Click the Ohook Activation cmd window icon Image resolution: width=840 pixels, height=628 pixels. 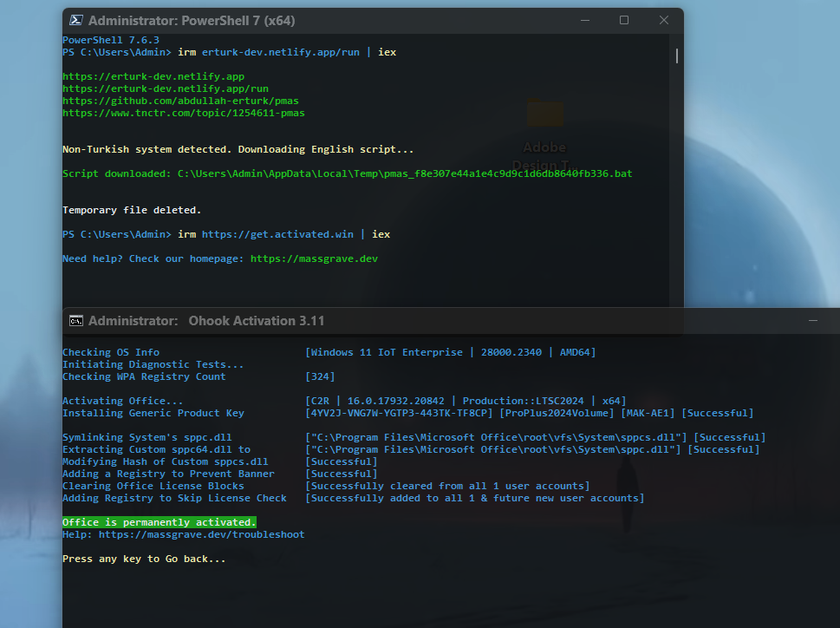click(x=76, y=320)
